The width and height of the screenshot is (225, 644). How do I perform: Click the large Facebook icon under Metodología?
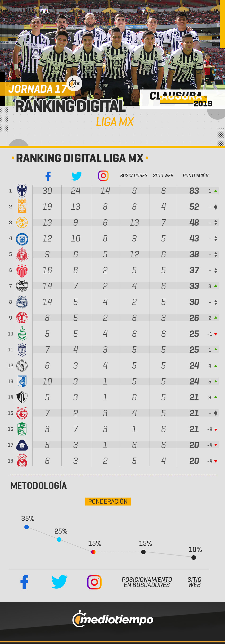pos(24,582)
